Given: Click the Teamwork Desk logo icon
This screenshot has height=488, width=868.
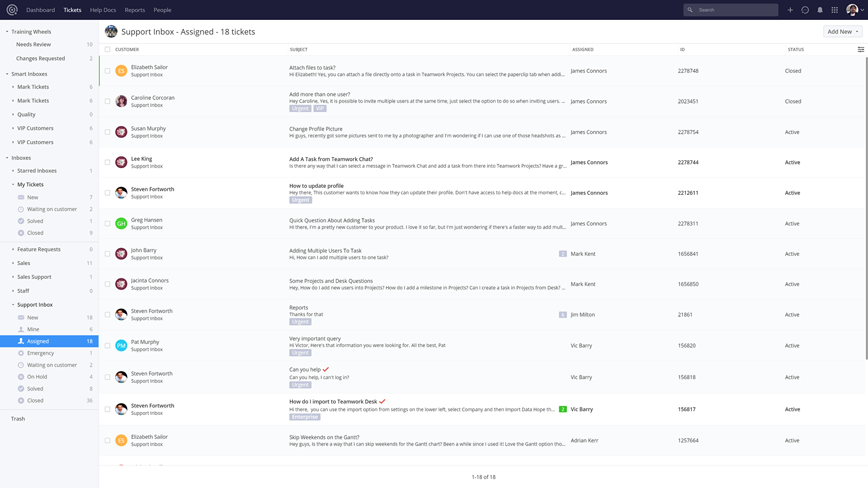Looking at the screenshot, I should coord(12,10).
